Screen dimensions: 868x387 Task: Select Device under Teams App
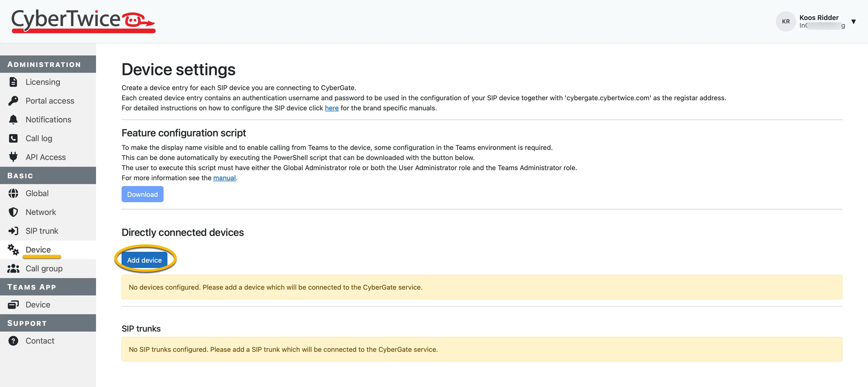pos(48,305)
